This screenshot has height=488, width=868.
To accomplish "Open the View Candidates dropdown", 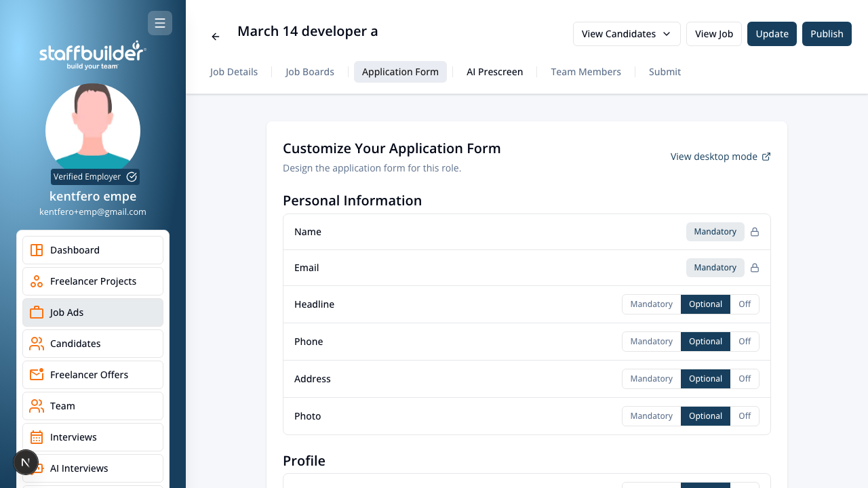I will click(627, 34).
